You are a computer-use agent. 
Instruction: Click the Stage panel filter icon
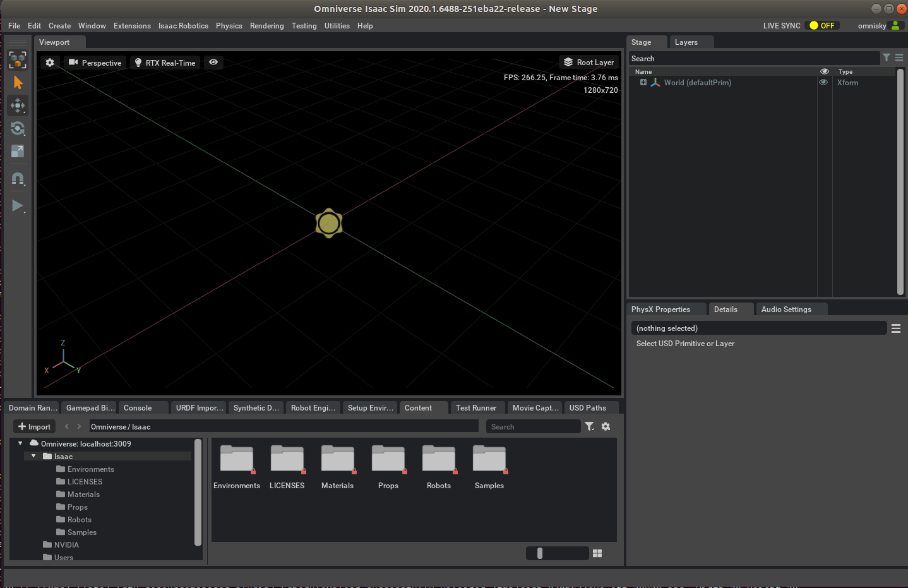pyautogui.click(x=887, y=58)
